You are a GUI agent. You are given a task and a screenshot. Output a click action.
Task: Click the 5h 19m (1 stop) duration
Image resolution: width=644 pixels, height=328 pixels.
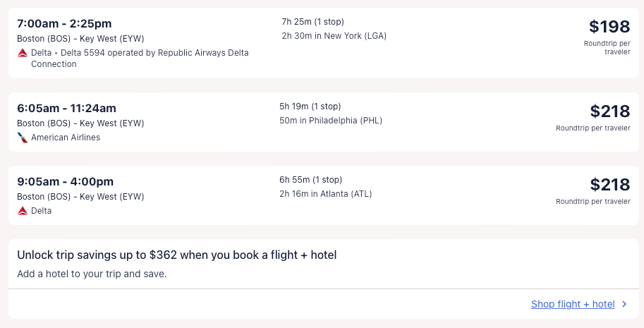point(310,107)
